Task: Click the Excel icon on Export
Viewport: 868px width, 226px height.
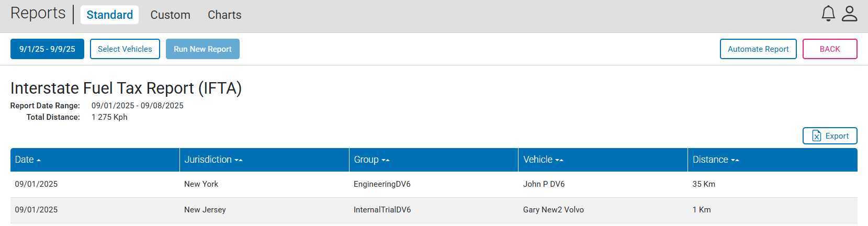Action: pos(817,136)
